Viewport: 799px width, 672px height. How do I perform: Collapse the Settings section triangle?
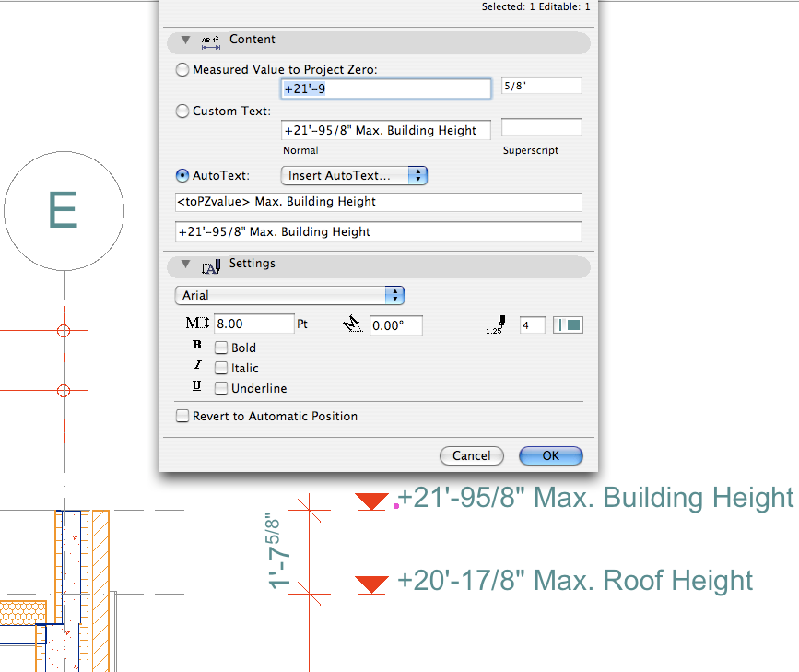coord(186,265)
